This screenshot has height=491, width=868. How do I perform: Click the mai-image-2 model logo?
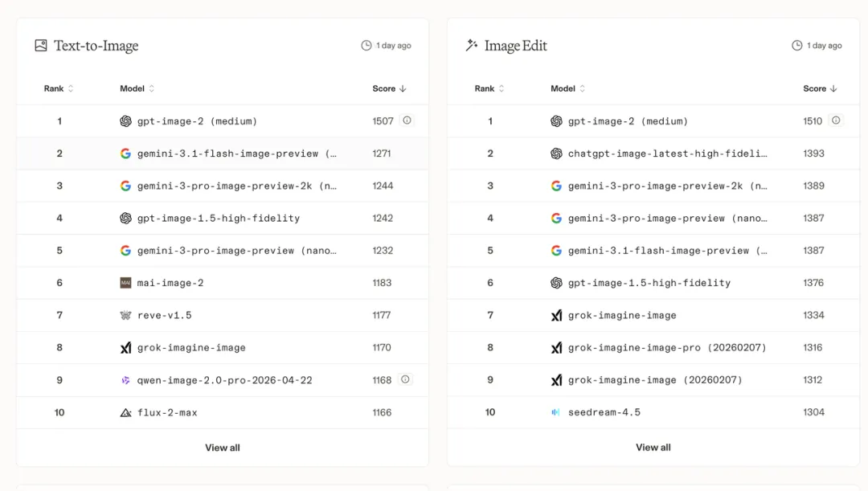pos(125,283)
